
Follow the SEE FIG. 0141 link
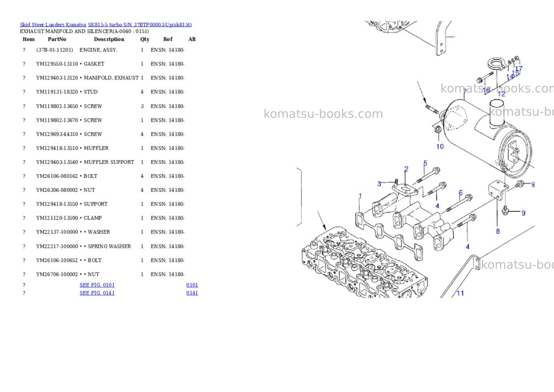pyautogui.click(x=97, y=293)
